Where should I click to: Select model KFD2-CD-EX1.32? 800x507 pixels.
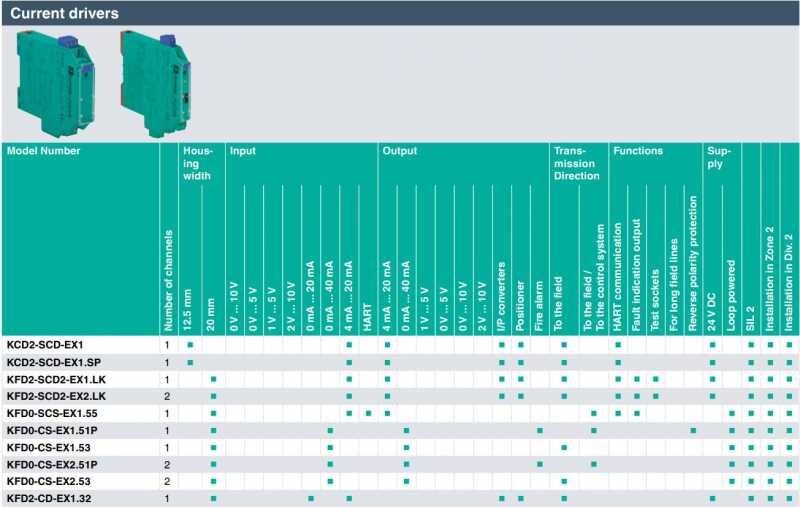[x=49, y=498]
